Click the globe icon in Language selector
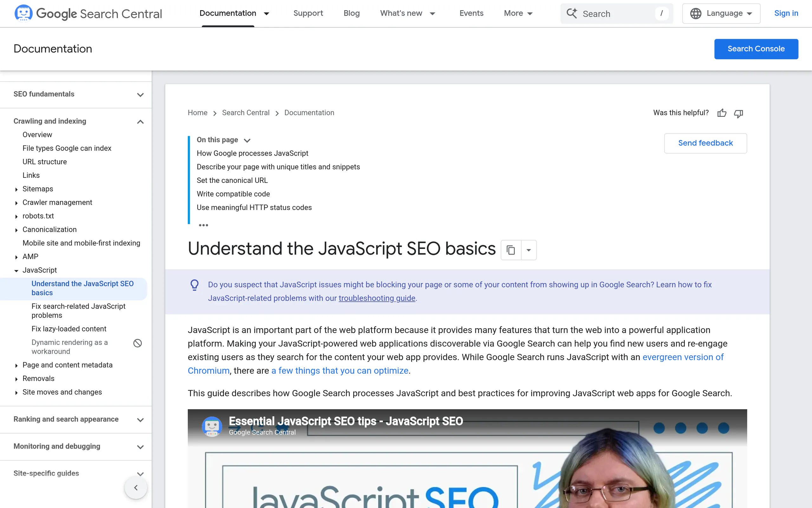Viewport: 812px width, 508px height. coord(696,13)
